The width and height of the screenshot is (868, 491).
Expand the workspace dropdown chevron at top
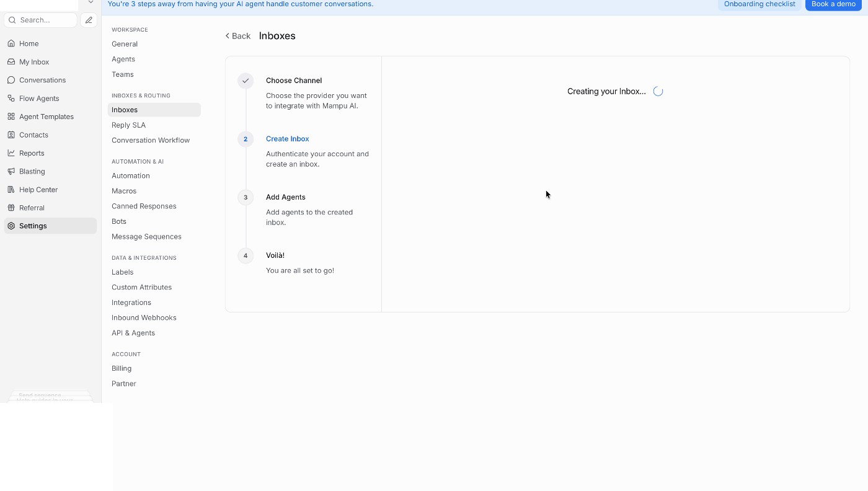click(91, 2)
